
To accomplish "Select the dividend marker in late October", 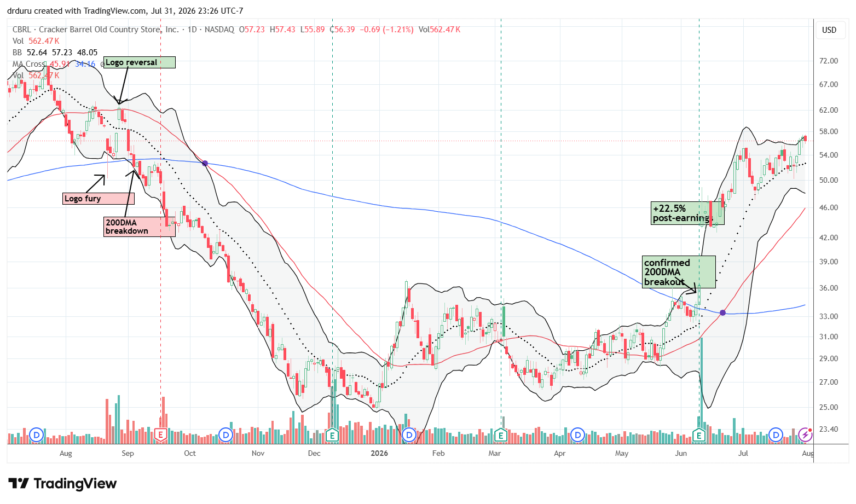I will (x=225, y=435).
